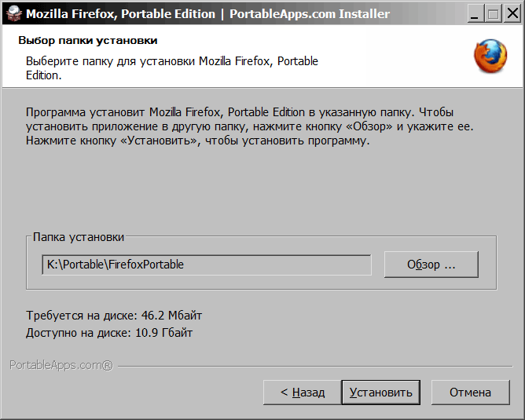Image resolution: width=525 pixels, height=420 pixels.
Task: Click the separator line beside PortableApps.com®
Action: coord(314,367)
